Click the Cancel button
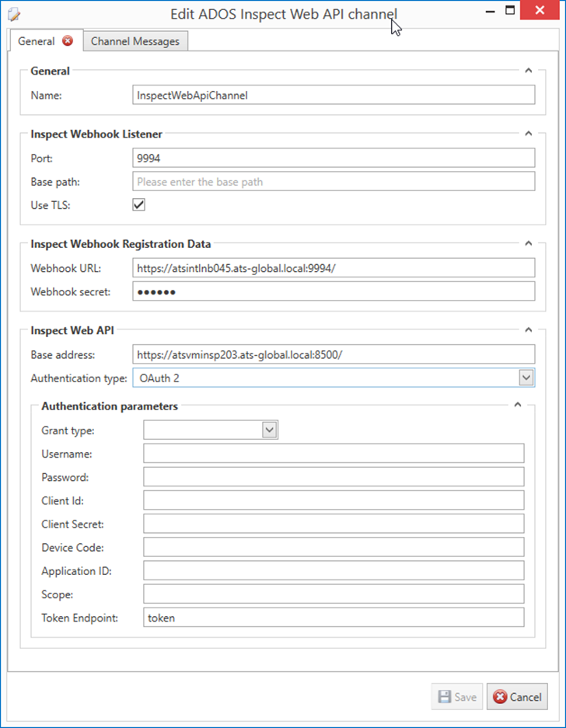 point(517,696)
